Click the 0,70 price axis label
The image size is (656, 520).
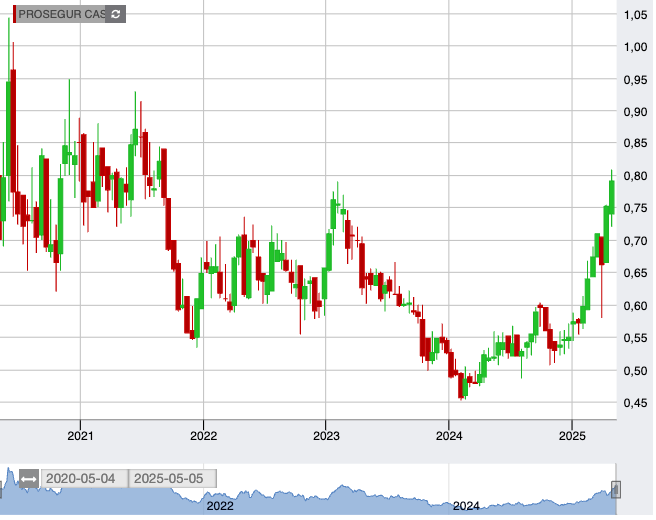635,241
